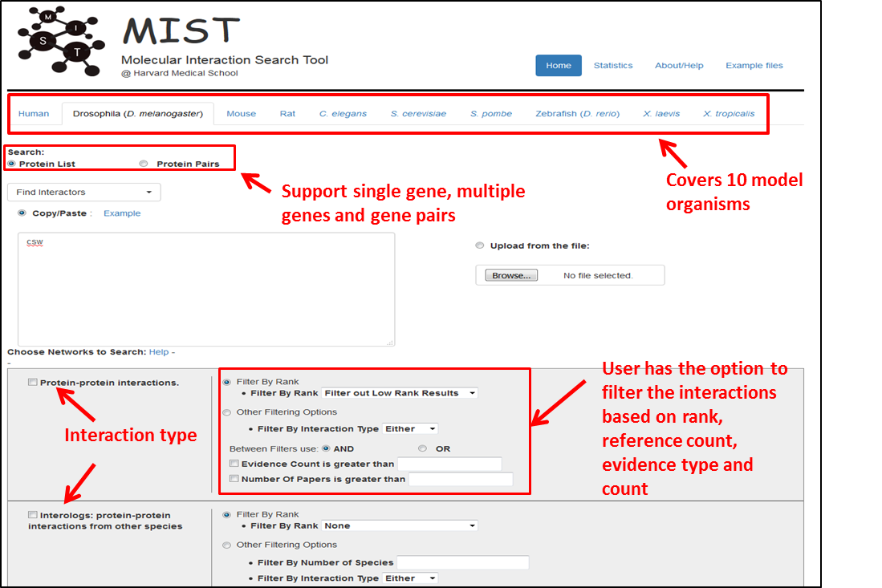882x588 pixels.
Task: Open the Filter By Interaction Type dropdown
Action: pos(410,429)
